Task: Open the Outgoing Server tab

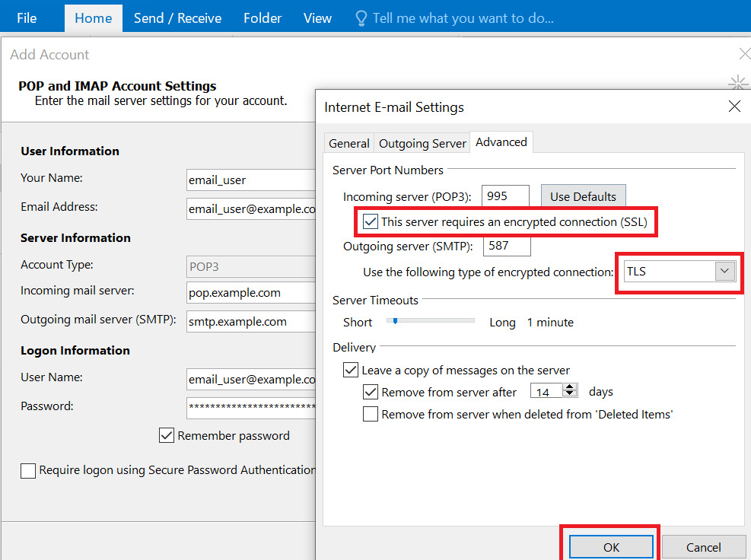Action: click(422, 142)
